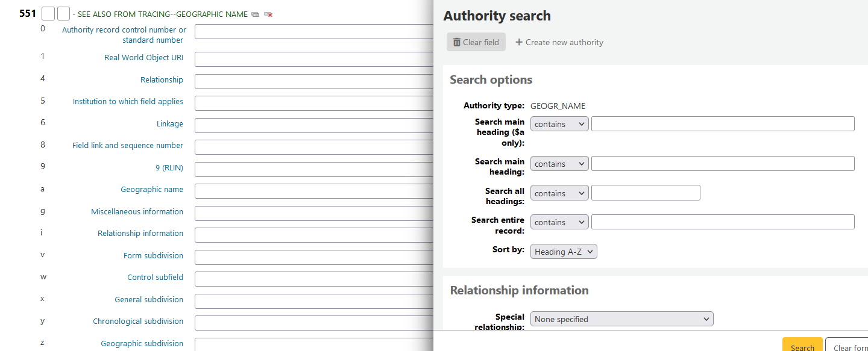This screenshot has width=868, height=351.
Task: Click the clone field icon beside 551
Action: click(x=255, y=14)
